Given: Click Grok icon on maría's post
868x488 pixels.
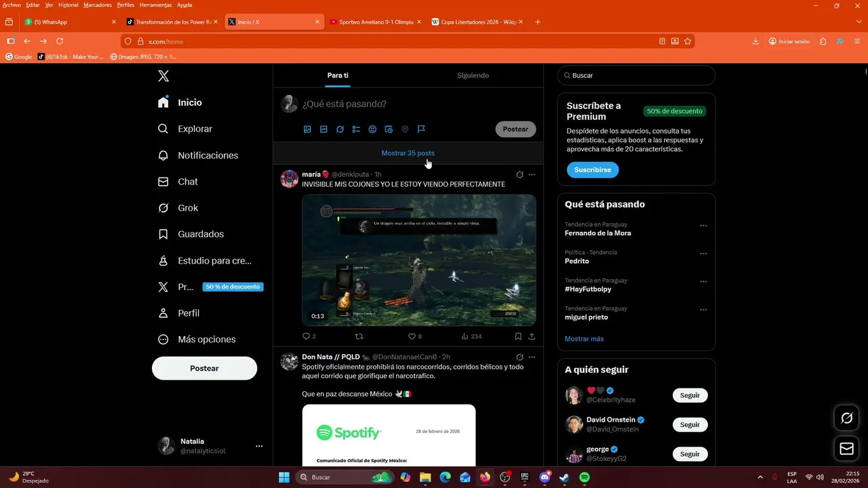Looking at the screenshot, I should tap(519, 174).
